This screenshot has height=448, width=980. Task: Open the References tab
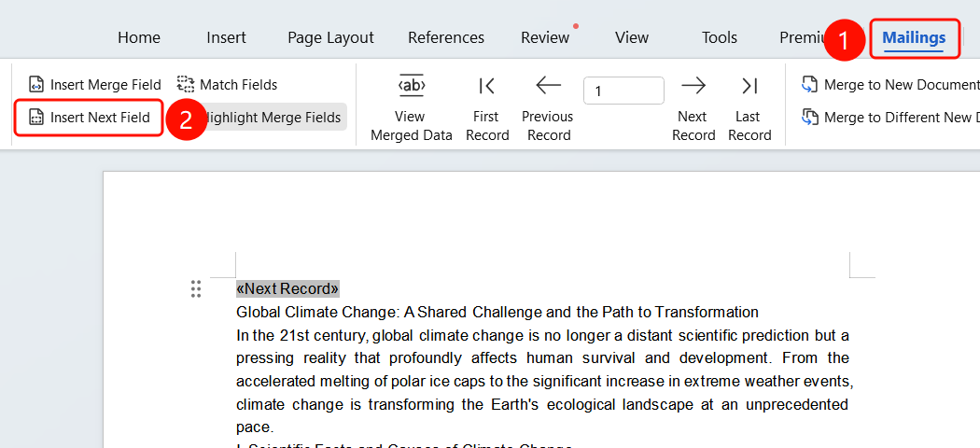pyautogui.click(x=446, y=38)
